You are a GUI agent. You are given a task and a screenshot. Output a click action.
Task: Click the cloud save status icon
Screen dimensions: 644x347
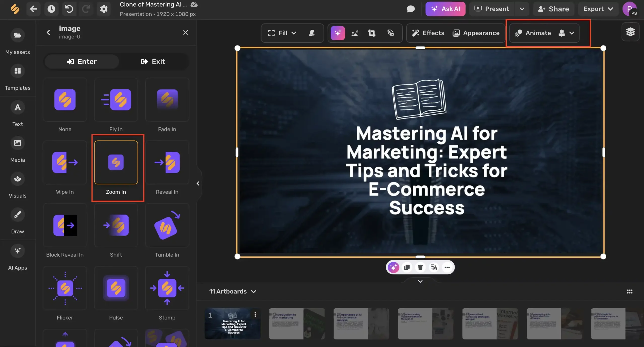[x=194, y=5]
